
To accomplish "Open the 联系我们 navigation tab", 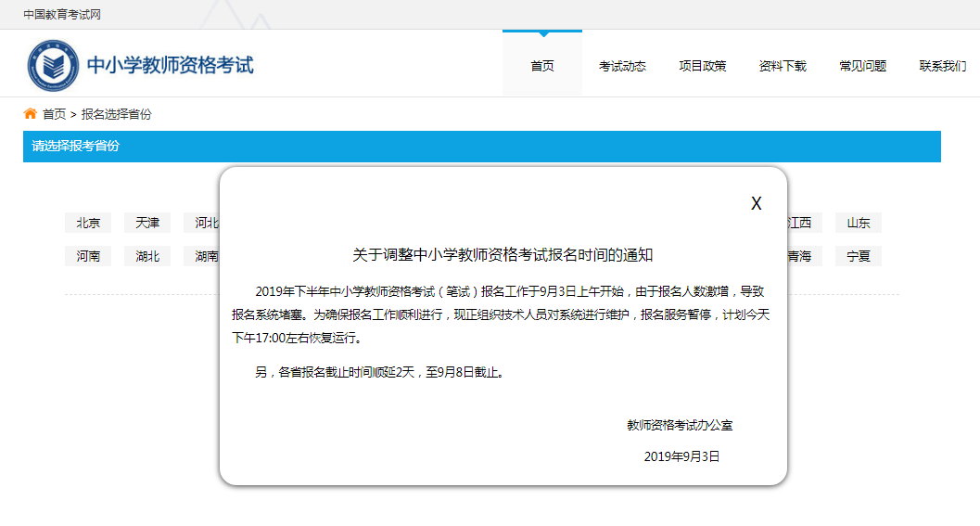I will pos(943,66).
